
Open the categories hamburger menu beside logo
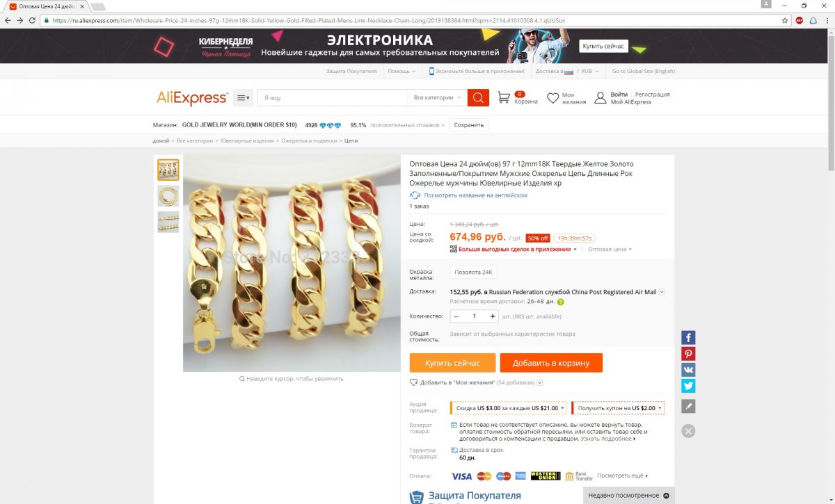pyautogui.click(x=243, y=98)
